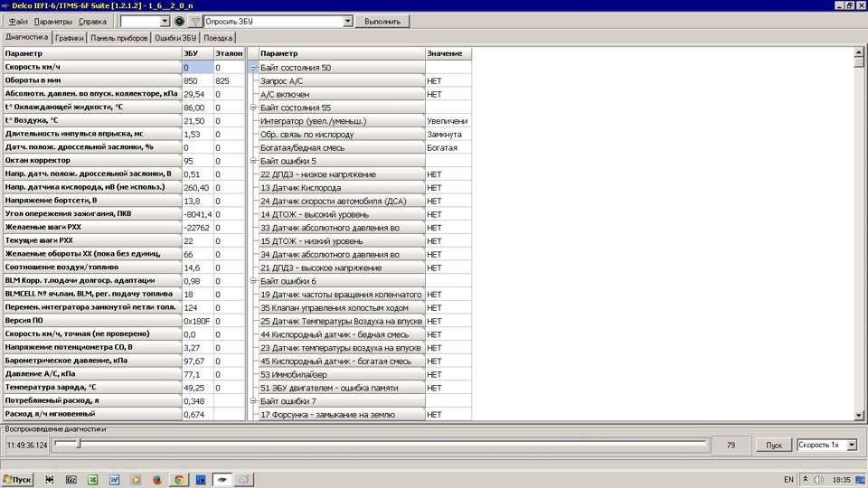This screenshot has height=488, width=868.
Task: Click the Пуск playback button
Action: (773, 445)
